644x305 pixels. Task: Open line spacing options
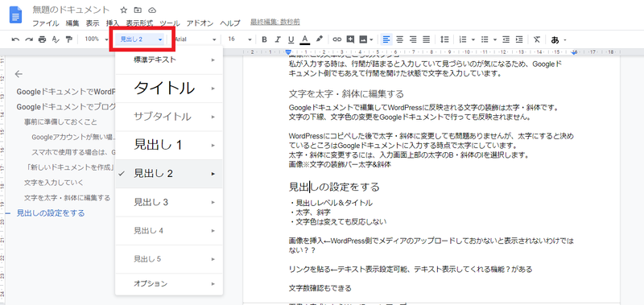pos(444,39)
